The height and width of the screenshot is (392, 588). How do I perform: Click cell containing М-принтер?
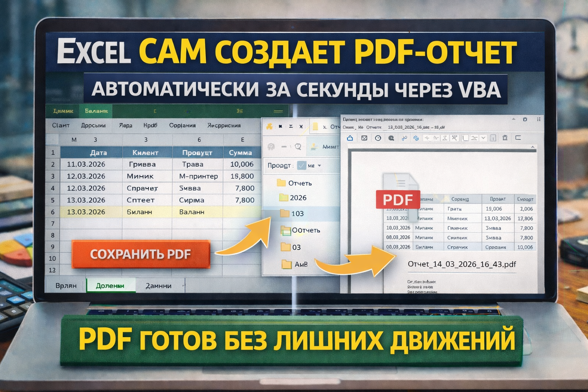(x=198, y=176)
